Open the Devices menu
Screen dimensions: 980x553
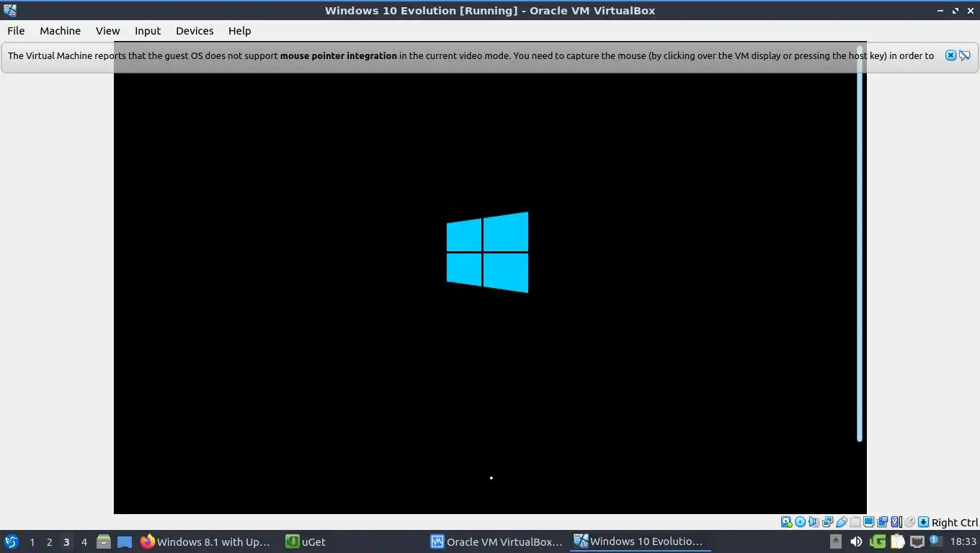(195, 31)
